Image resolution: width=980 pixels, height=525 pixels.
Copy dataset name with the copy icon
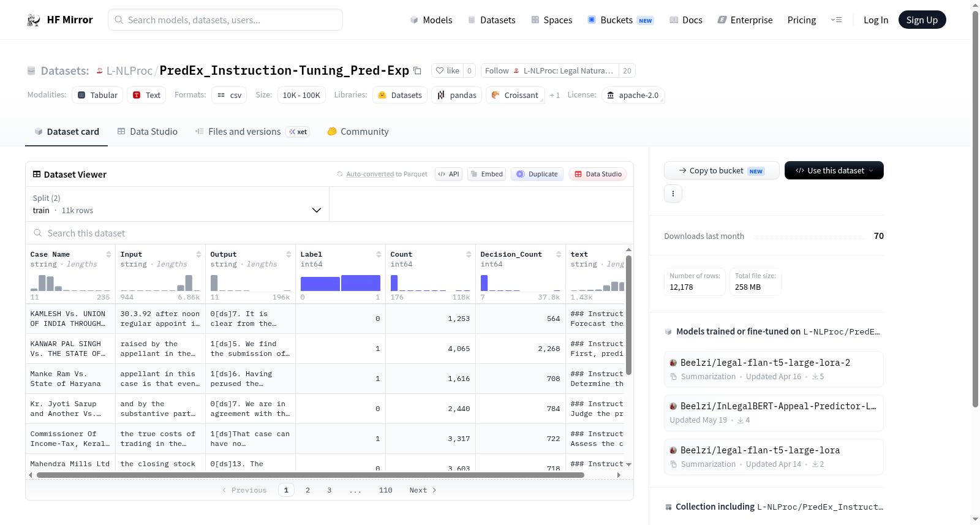click(x=417, y=70)
